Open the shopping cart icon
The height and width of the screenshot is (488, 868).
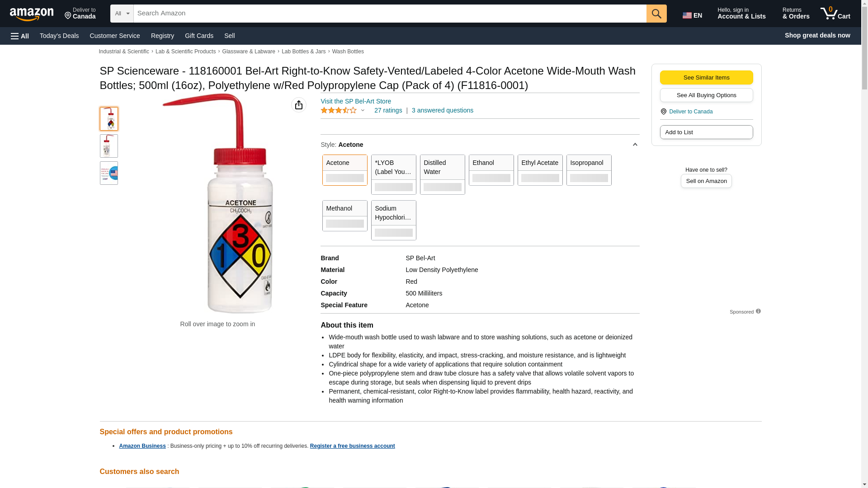(835, 14)
